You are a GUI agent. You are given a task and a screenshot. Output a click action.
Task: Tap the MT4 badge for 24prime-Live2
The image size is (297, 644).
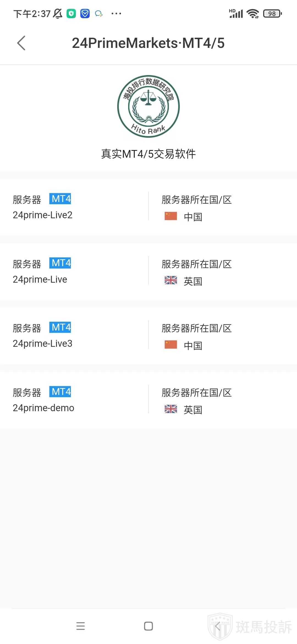60,199
